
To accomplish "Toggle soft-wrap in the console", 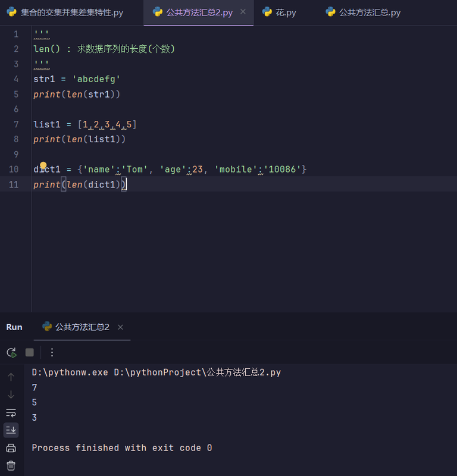I will point(11,412).
